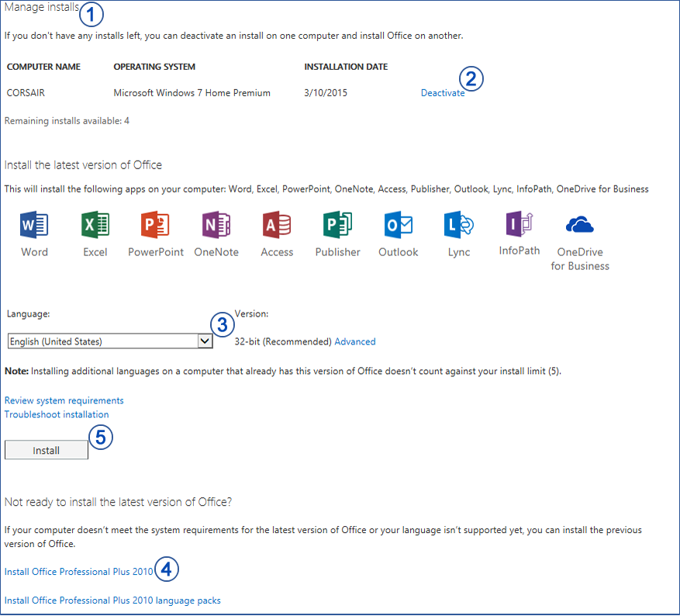Click the Not ready to install heading
680x616 pixels.
tap(118, 503)
